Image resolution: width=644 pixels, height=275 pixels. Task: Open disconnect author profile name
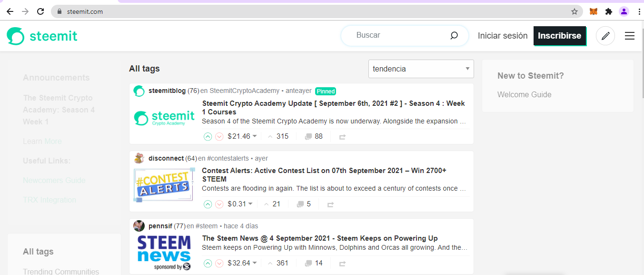(166, 158)
